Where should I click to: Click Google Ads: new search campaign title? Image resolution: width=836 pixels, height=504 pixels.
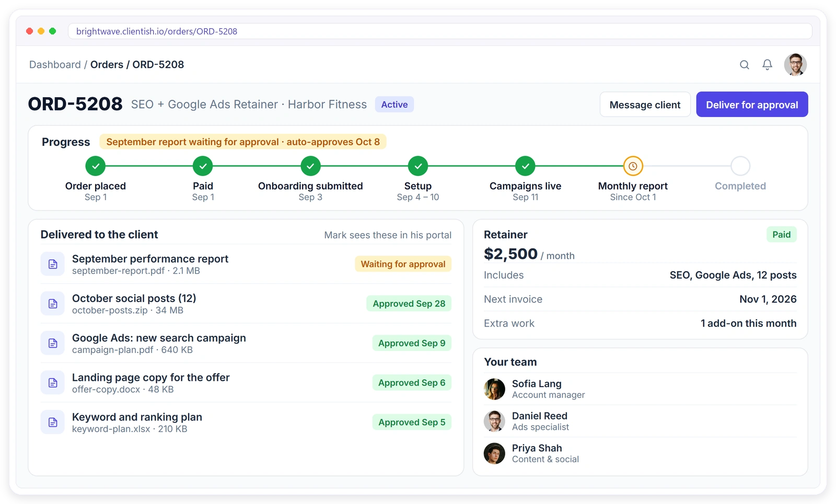(159, 338)
